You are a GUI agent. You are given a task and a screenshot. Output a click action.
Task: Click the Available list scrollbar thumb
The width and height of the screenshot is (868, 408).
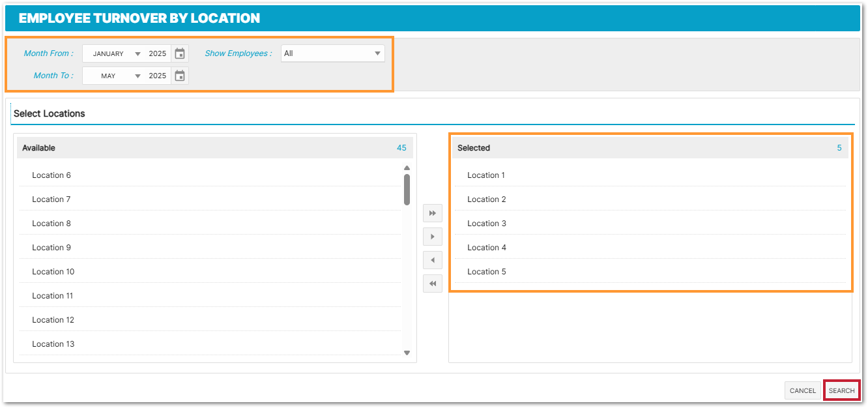click(x=407, y=189)
